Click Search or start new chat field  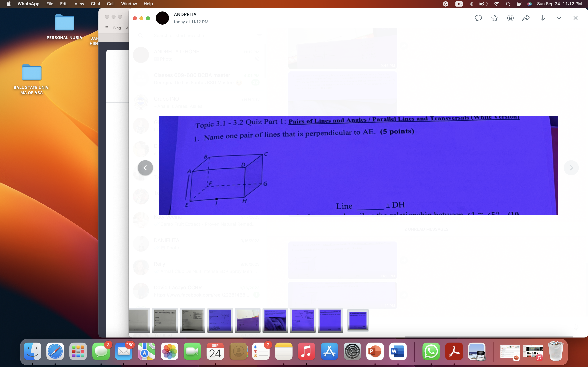point(180,35)
